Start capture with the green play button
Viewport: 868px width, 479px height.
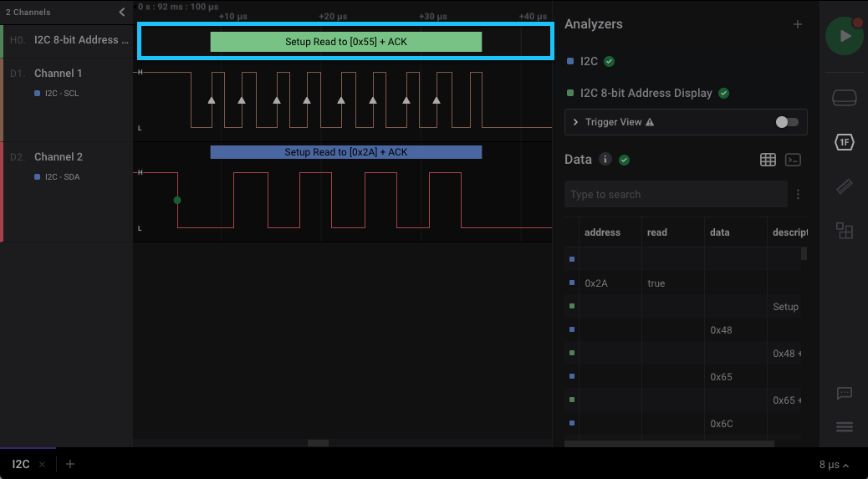845,36
